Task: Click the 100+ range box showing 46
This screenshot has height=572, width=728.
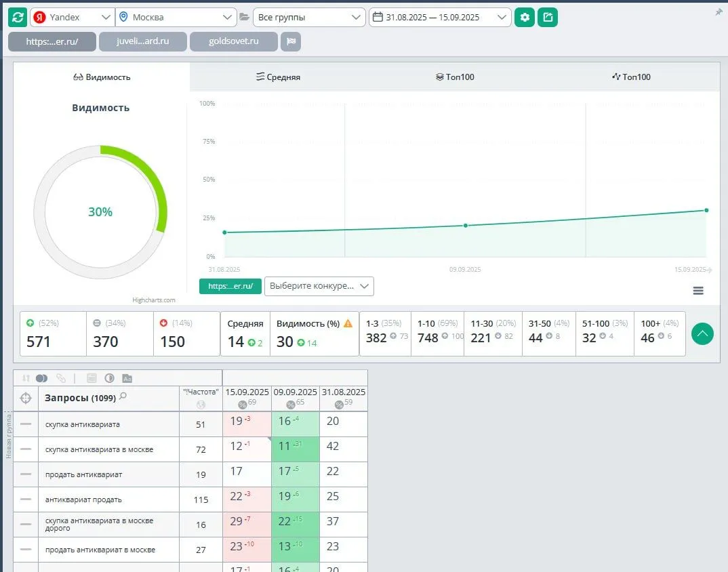Action: 660,334
